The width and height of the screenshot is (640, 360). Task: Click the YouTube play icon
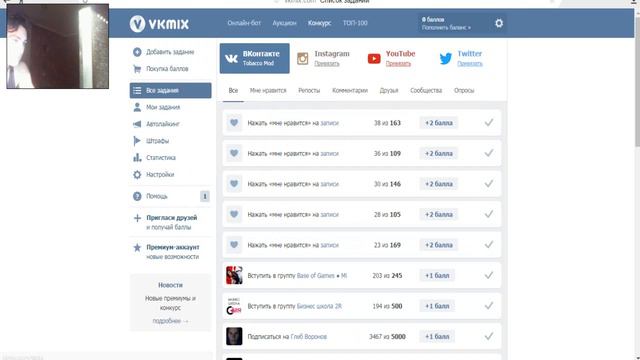pyautogui.click(x=374, y=58)
